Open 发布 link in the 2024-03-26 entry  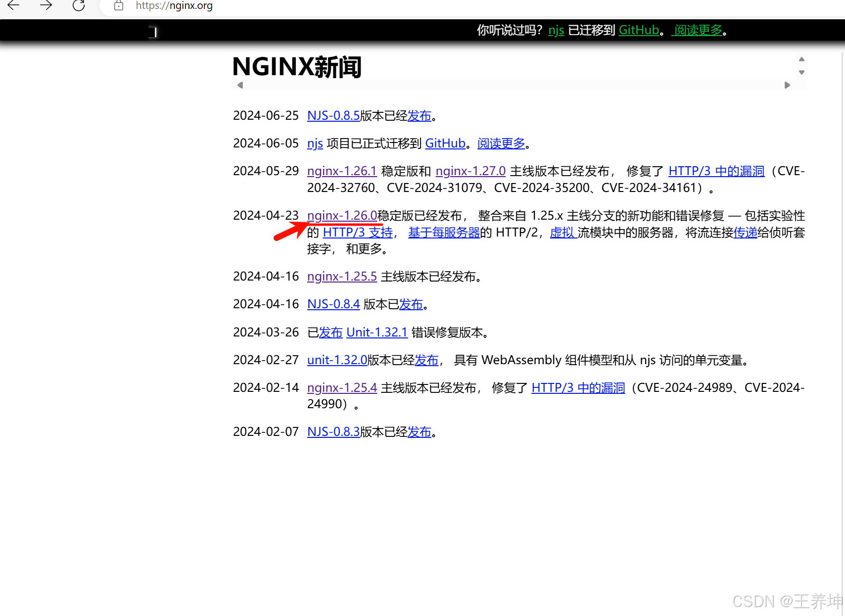pyautogui.click(x=331, y=332)
